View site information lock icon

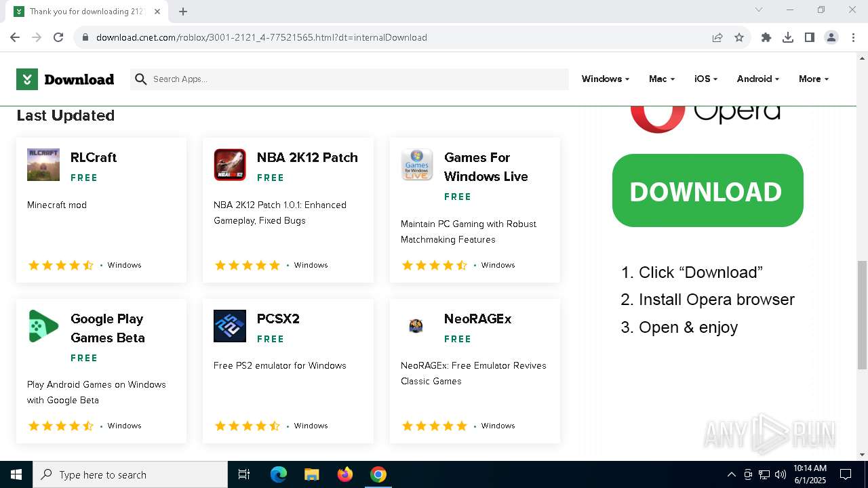tap(85, 37)
